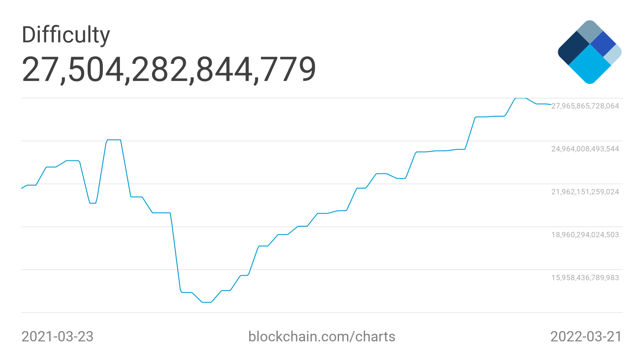Click the 2022-03-21 end date label
The image size is (644, 362).
(586, 336)
